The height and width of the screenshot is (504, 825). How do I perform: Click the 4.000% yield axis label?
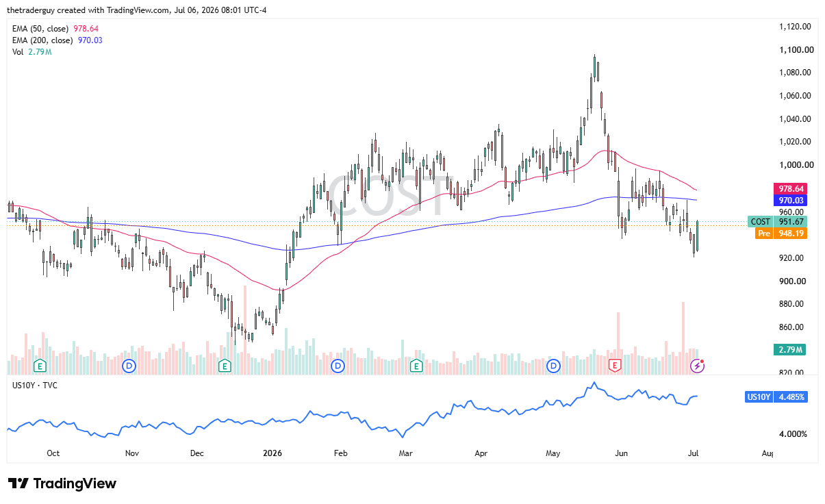794,434
